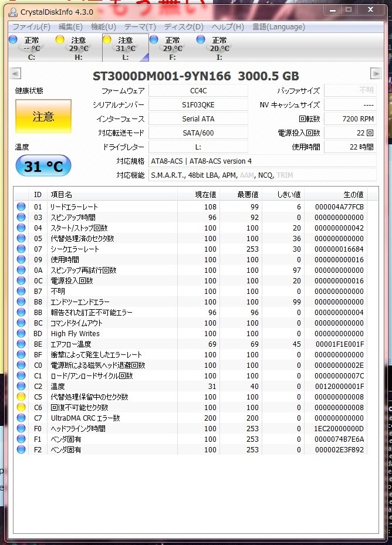Go to previous disk with left arrow
Screen dimensions: 392x545
[x=15, y=74]
